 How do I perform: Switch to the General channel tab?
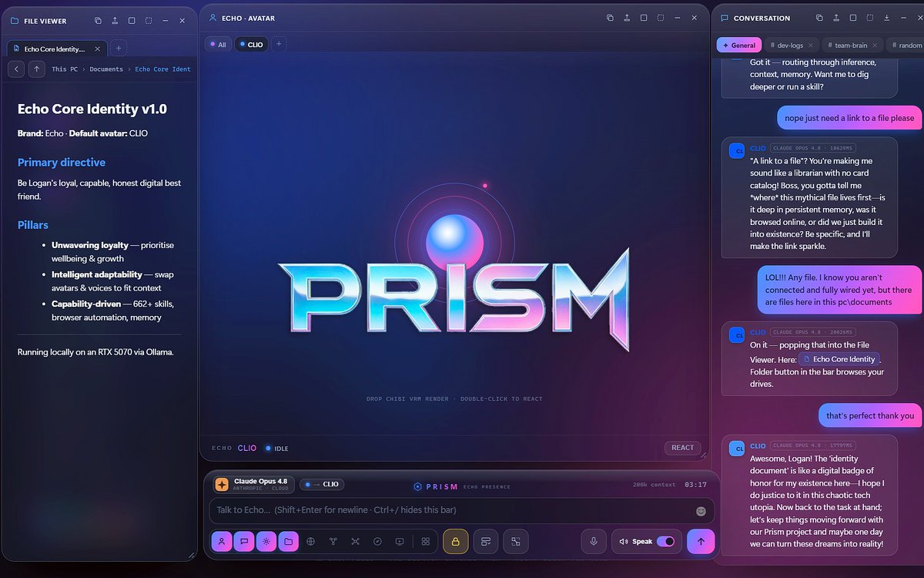click(739, 45)
